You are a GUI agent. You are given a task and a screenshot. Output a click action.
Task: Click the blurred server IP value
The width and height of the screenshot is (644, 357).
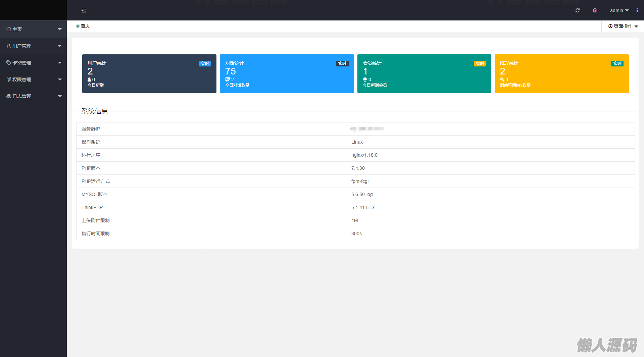coord(367,129)
